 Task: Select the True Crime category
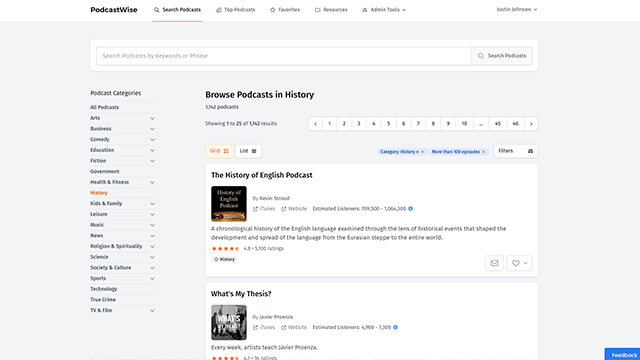[x=103, y=300]
